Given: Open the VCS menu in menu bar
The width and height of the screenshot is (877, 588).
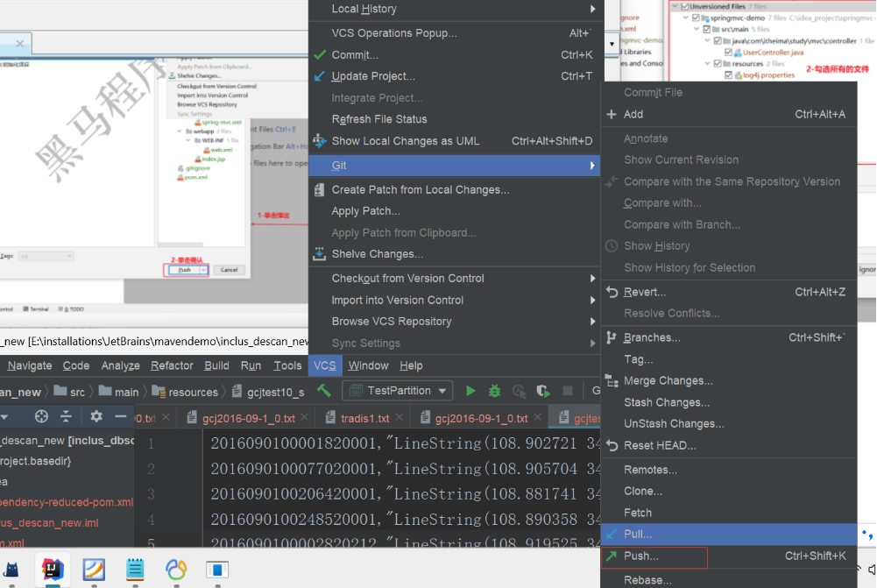Looking at the screenshot, I should (x=324, y=366).
